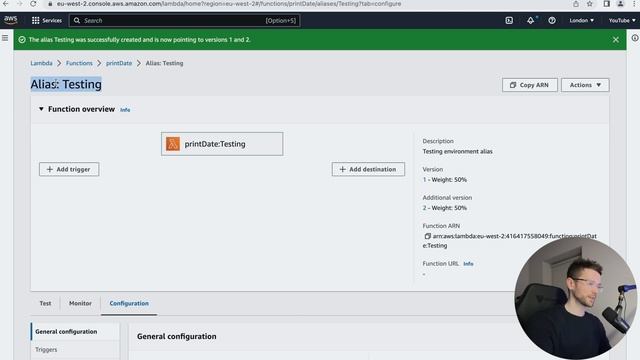Click the Copy ARN button

tap(529, 85)
